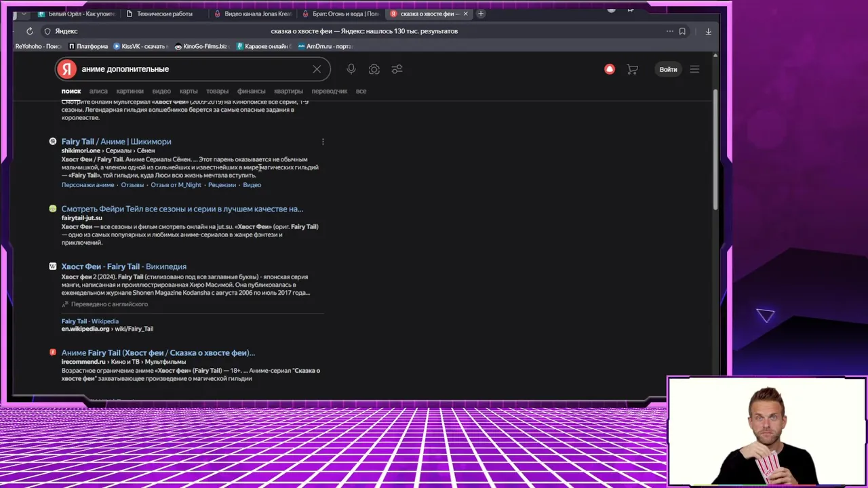
Task: Select the 'переводчик' search category
Action: (330, 91)
